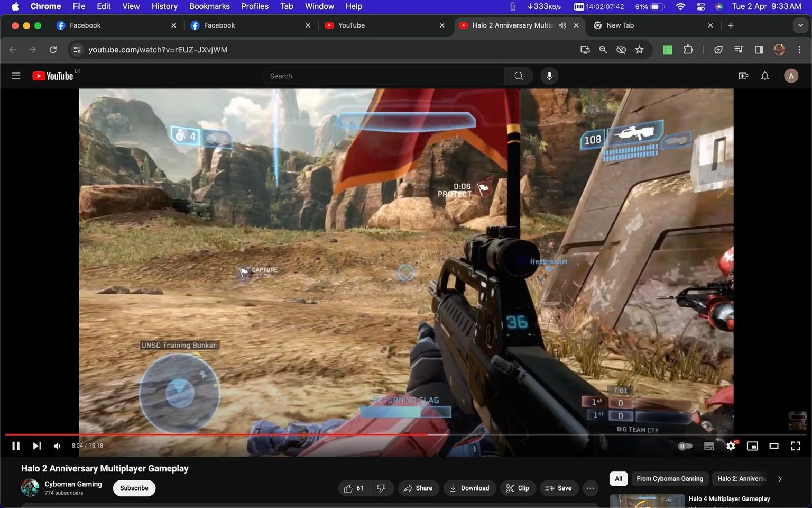Install app / cast screen icon
This screenshot has height=508, width=812.
click(585, 49)
